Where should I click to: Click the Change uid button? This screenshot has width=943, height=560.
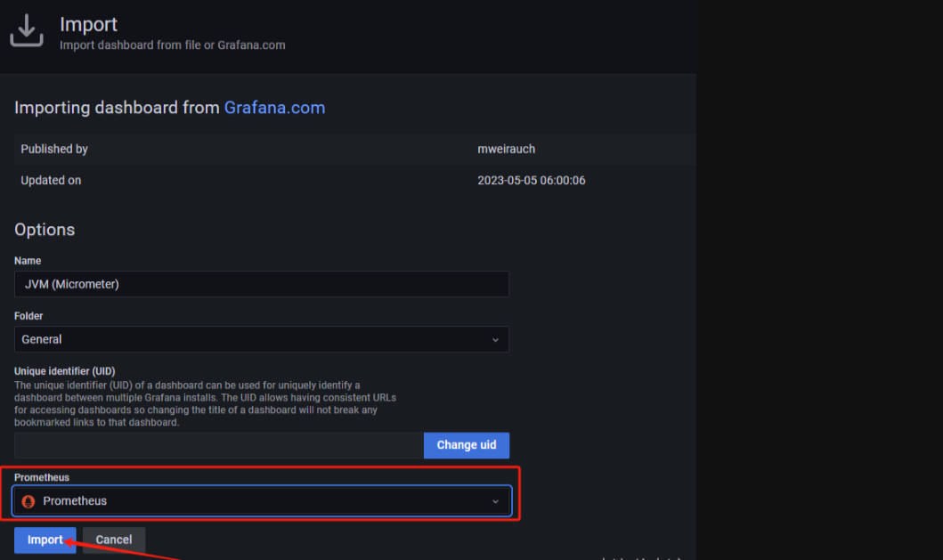point(467,445)
